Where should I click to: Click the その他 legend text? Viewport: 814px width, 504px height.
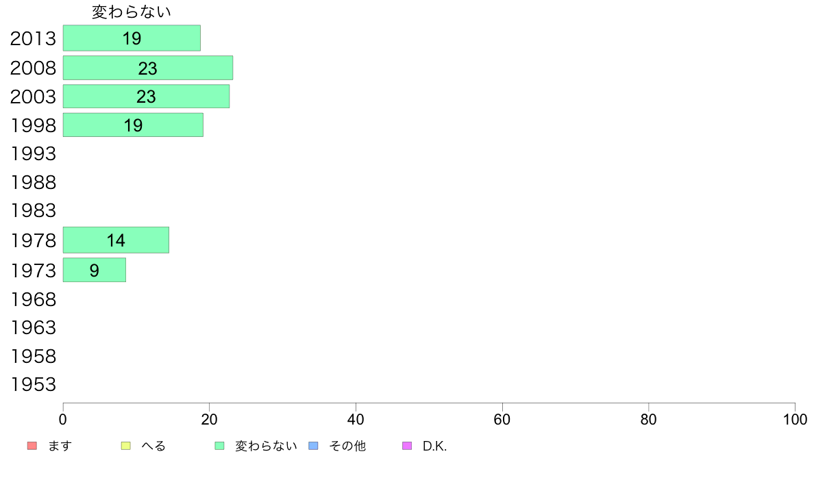click(x=347, y=446)
